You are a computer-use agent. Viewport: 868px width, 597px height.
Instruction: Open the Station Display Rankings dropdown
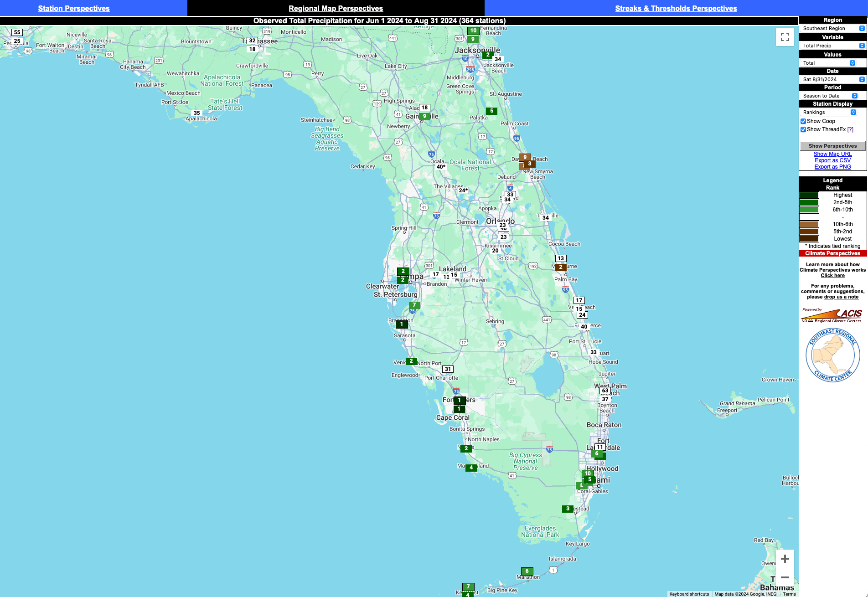pyautogui.click(x=829, y=112)
